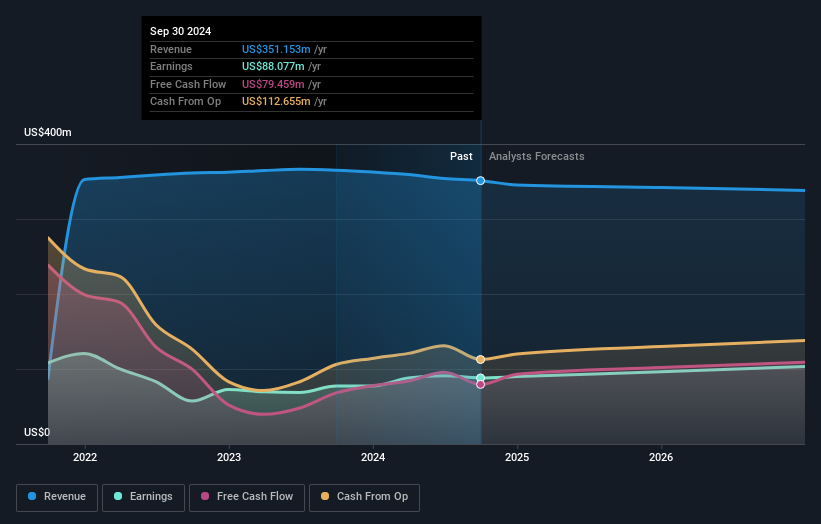Click the 2025 x-axis label
Screen dimensions: 821x524
point(517,457)
